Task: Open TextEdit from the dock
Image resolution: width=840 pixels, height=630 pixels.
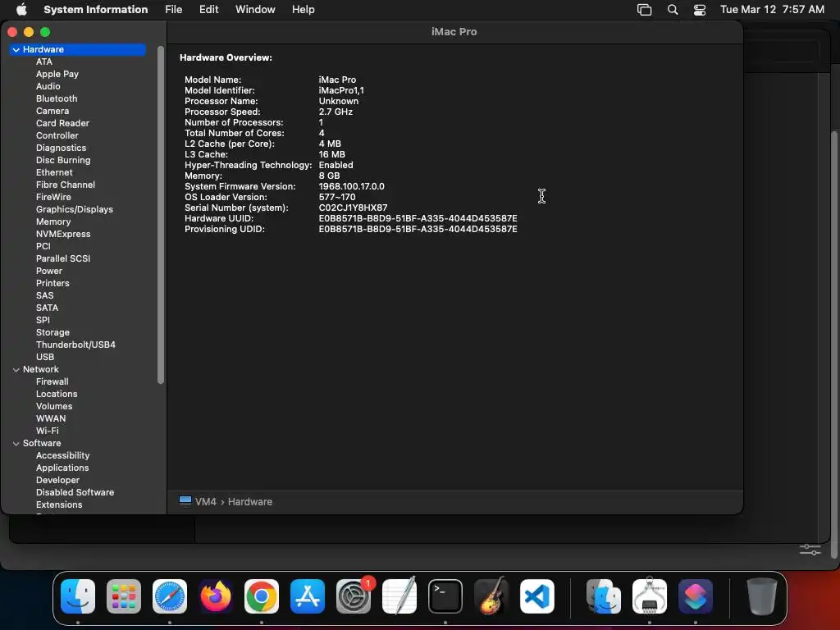Action: tap(399, 596)
